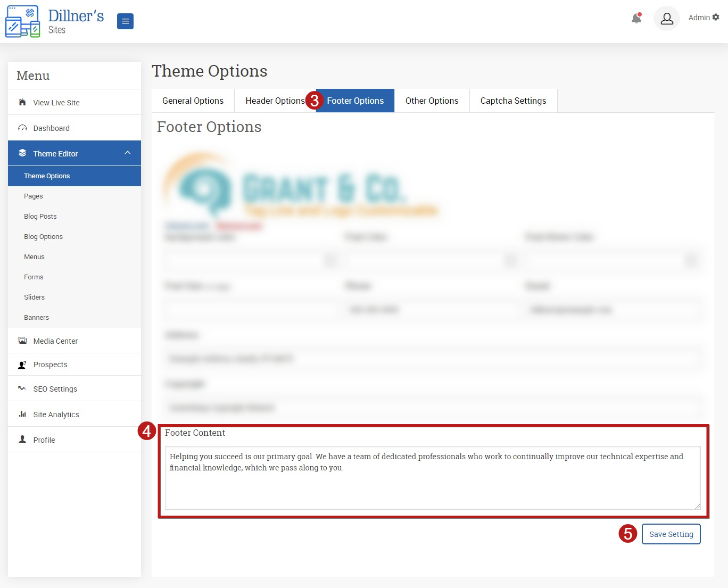Open the notifications bell

636,18
